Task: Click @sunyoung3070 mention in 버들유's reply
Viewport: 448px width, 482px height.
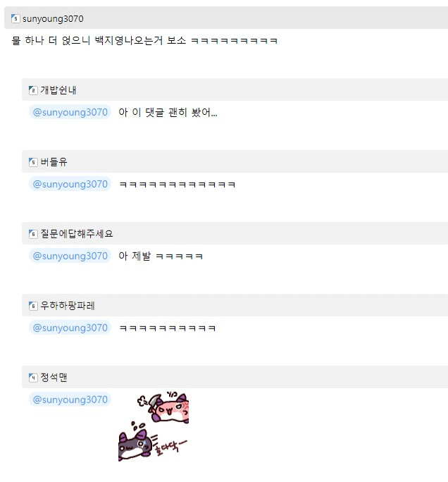Action: (x=70, y=184)
